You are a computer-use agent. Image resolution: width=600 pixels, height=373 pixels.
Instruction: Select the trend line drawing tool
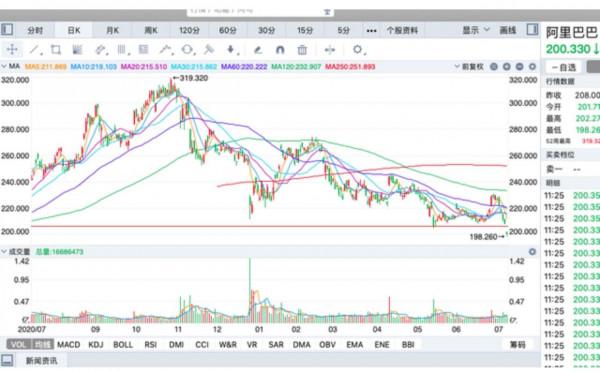[35, 50]
